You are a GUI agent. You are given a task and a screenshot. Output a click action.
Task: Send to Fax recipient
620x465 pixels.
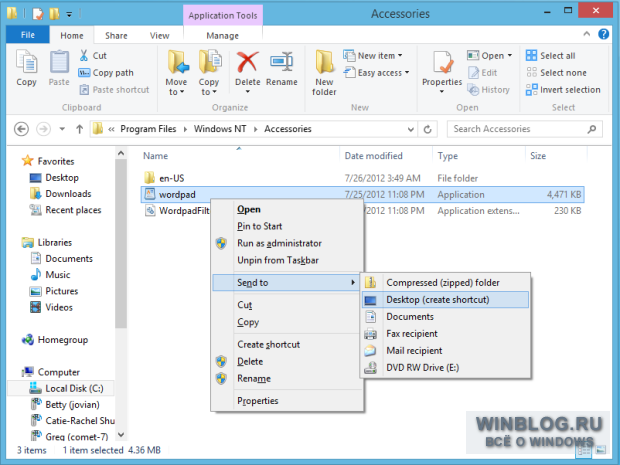tap(445, 334)
